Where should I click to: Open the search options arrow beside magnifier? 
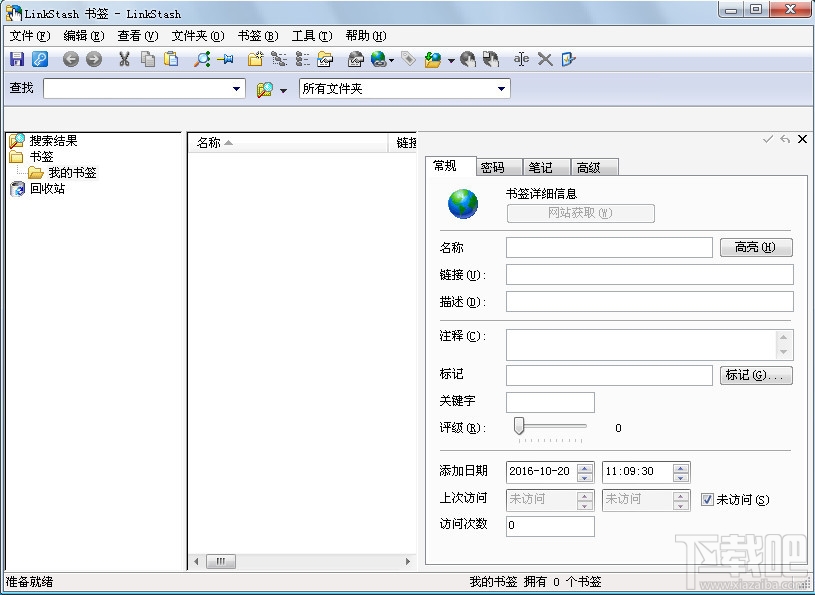(x=283, y=90)
